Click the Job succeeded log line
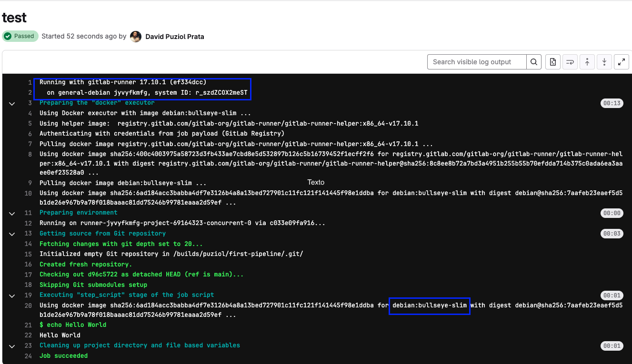 point(63,356)
